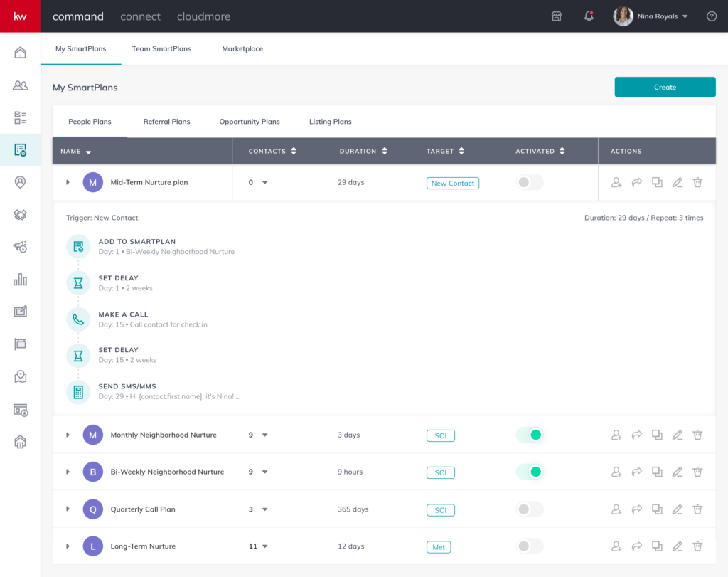Go to connect in top navigation
728x577 pixels.
pos(140,16)
